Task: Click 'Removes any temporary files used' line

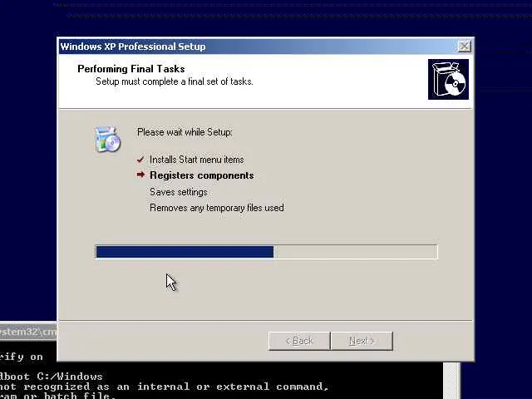Action: [x=217, y=208]
